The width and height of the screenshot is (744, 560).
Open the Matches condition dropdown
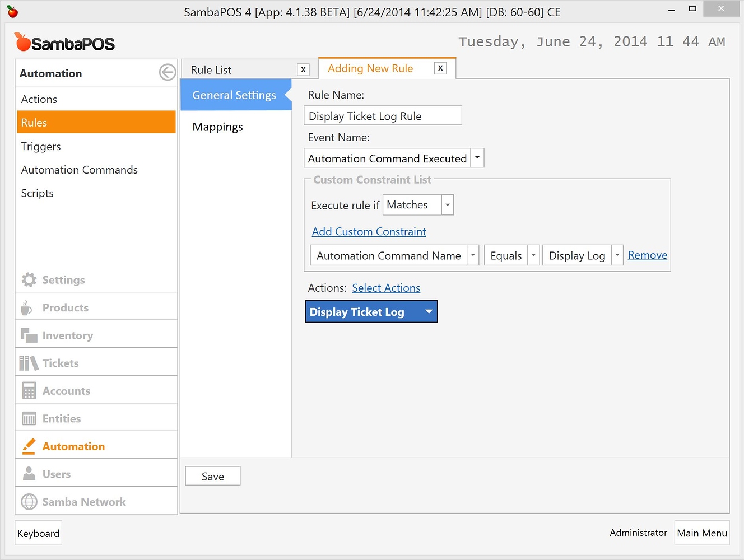(447, 204)
